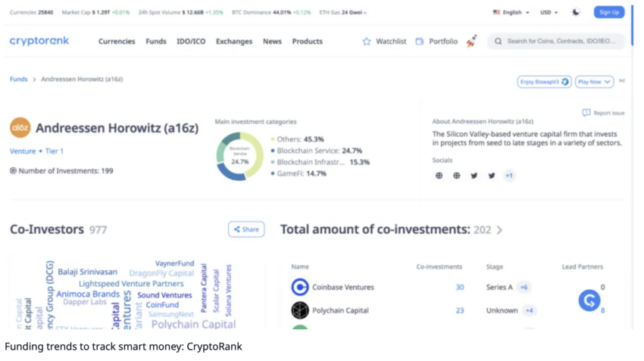Expand Series A +6 stages badge

tap(524, 287)
